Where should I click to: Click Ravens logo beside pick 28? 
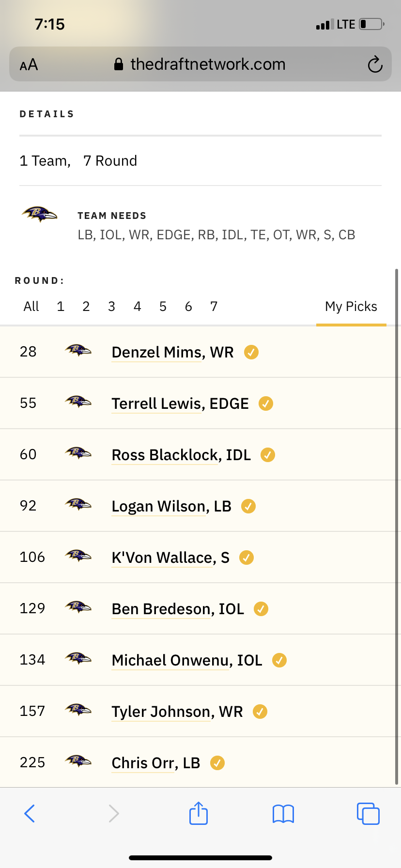tap(78, 350)
